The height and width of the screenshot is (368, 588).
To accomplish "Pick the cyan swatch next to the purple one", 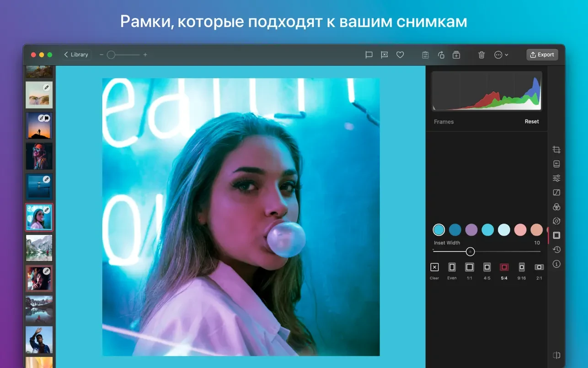I will (x=488, y=230).
